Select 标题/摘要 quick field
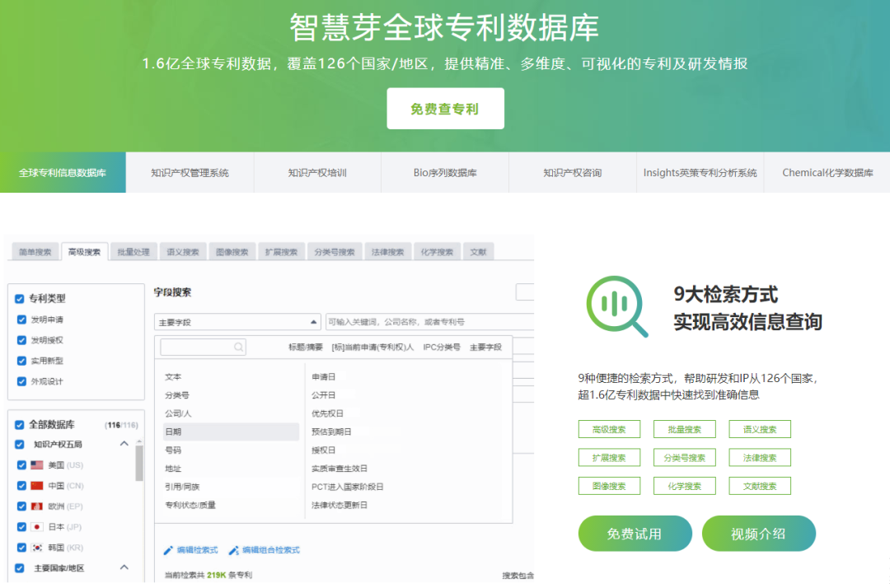 [306, 347]
